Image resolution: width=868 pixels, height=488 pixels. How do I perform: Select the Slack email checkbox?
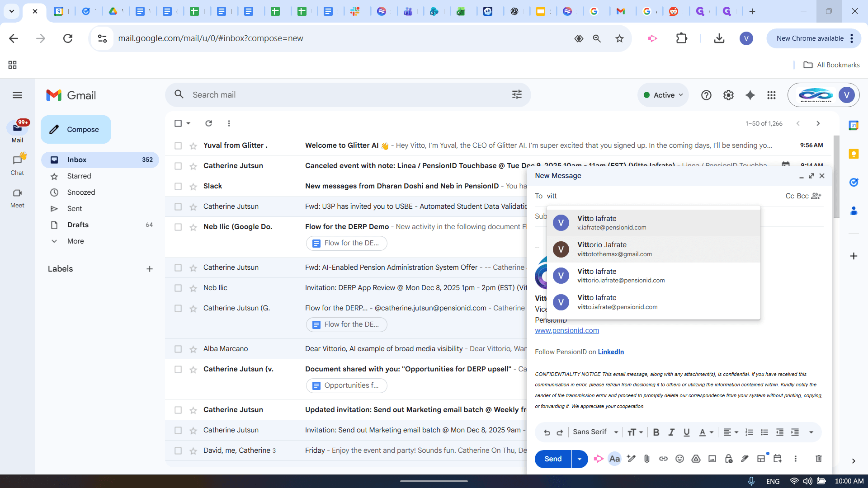(x=178, y=186)
